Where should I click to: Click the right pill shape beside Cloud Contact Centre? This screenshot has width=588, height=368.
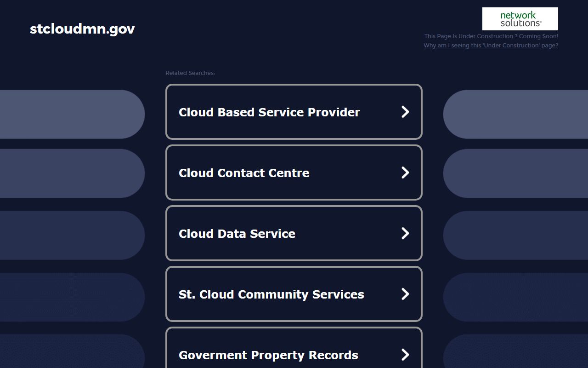(514, 173)
